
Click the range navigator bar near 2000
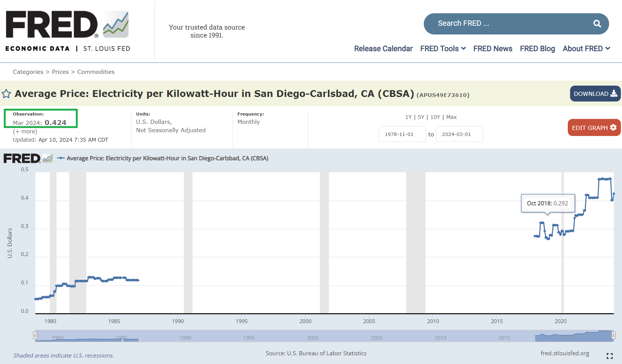pos(313,336)
